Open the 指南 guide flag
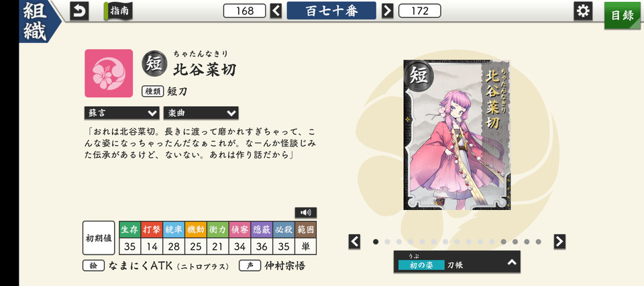 click(x=118, y=11)
